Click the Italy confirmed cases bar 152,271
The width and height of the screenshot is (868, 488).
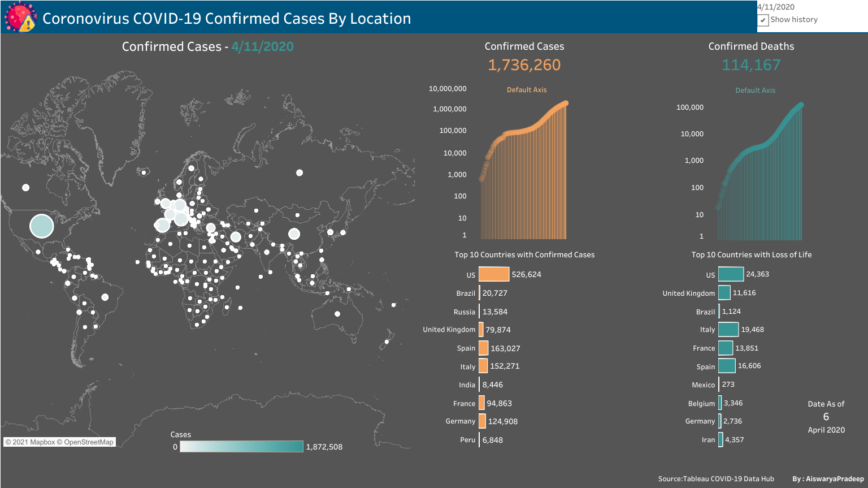(x=483, y=366)
